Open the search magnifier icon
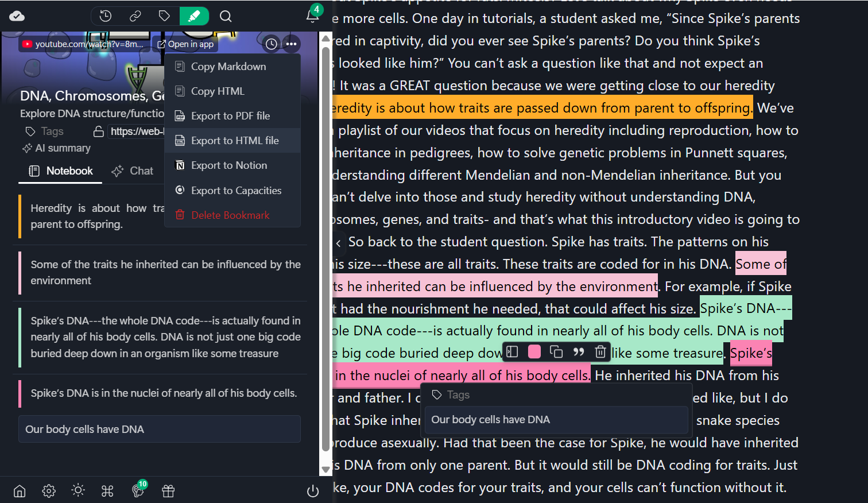The width and height of the screenshot is (868, 503). coord(226,16)
